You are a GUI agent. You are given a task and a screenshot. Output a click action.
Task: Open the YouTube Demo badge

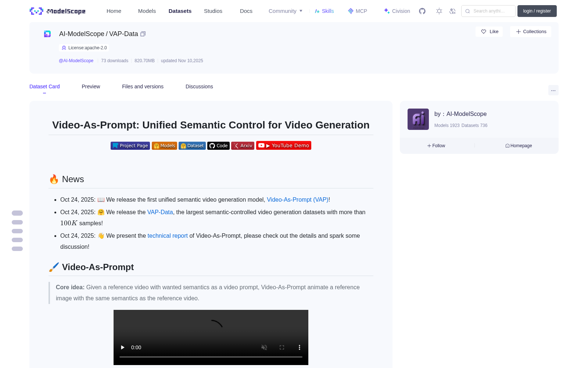(x=284, y=145)
